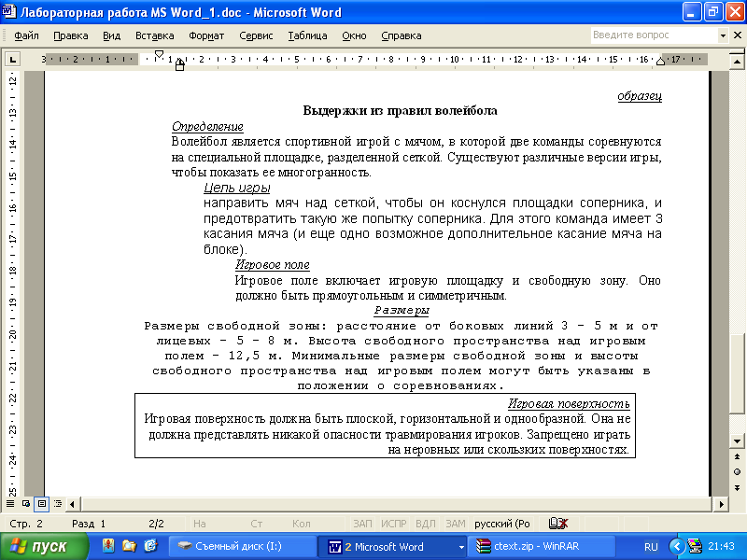The width and height of the screenshot is (747, 560).
Task: Click the spelling check status book icon
Action: point(557,524)
